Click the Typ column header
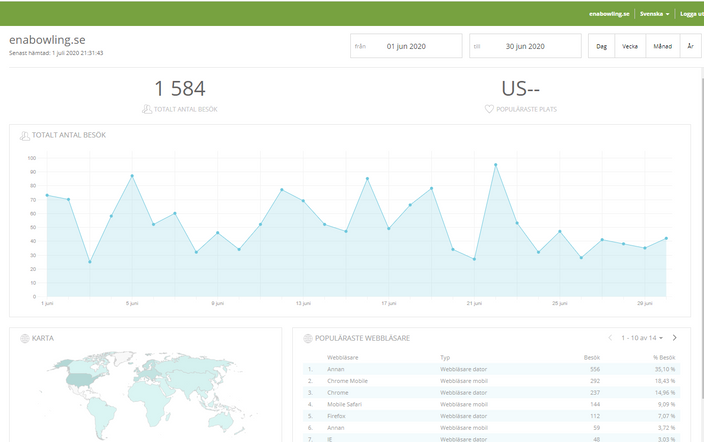 445,358
